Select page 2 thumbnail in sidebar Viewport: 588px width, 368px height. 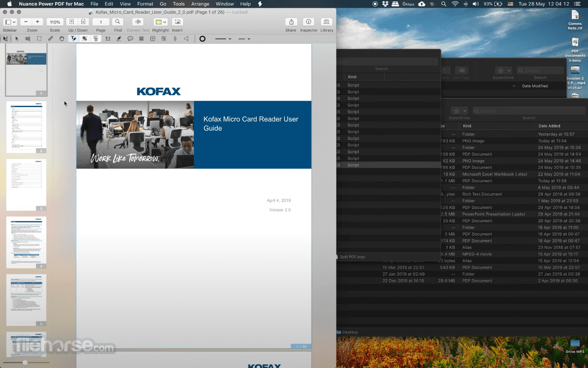pos(26,127)
